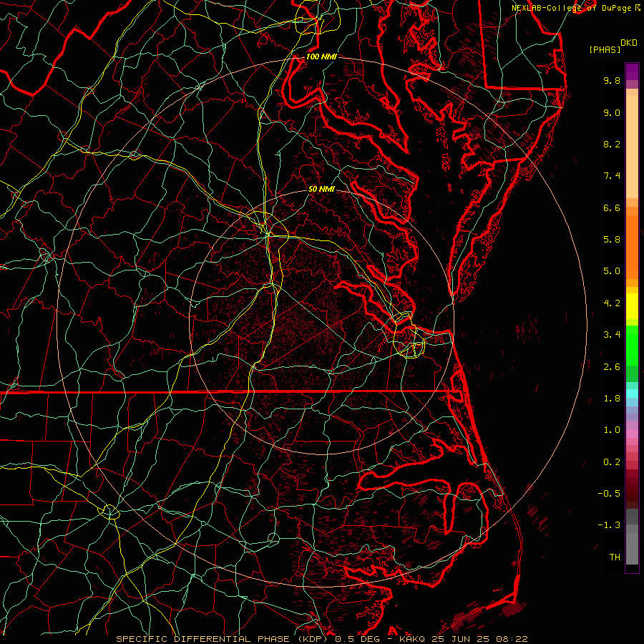
Task: Click the 100 NMI range ring label
Action: click(321, 57)
